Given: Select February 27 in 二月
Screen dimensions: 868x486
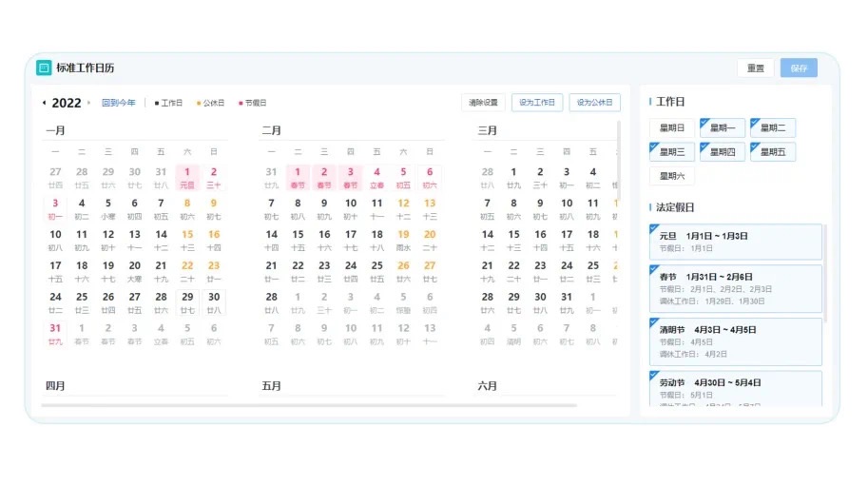Looking at the screenshot, I should 430,271.
